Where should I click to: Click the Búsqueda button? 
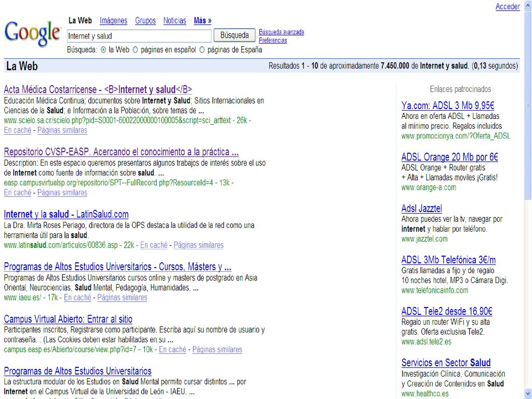234,35
